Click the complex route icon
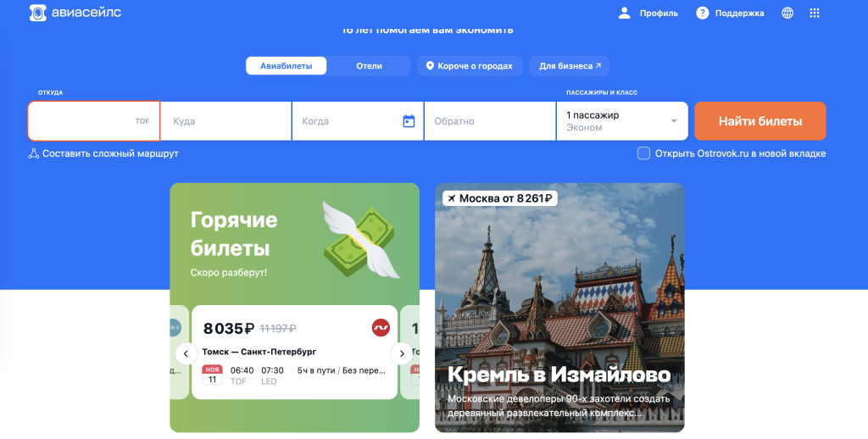 pos(33,153)
